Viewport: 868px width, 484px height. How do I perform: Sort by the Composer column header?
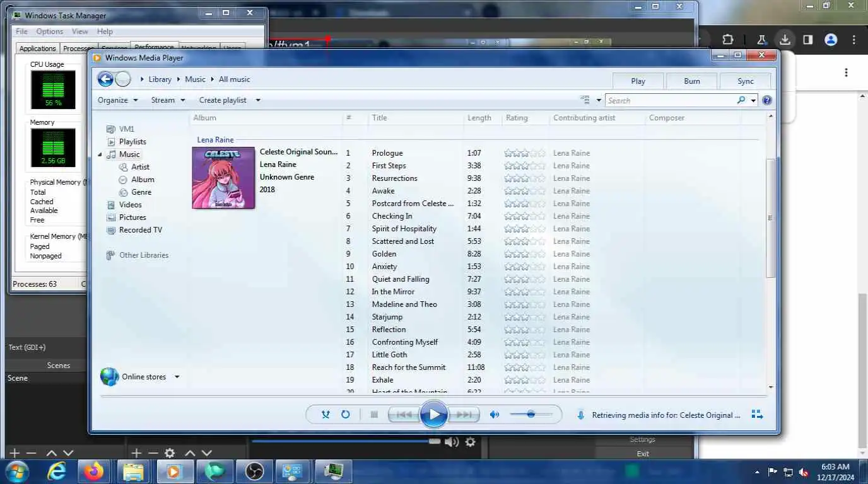[x=694, y=118]
